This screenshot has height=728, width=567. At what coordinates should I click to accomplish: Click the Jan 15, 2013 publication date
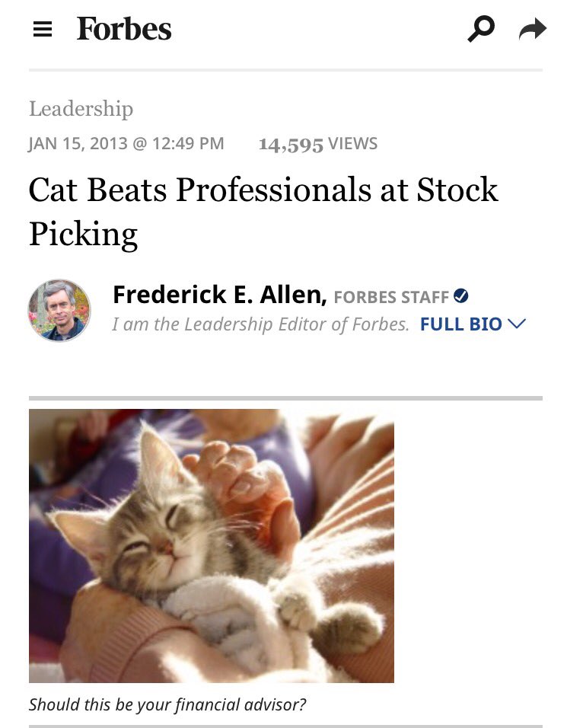point(78,143)
